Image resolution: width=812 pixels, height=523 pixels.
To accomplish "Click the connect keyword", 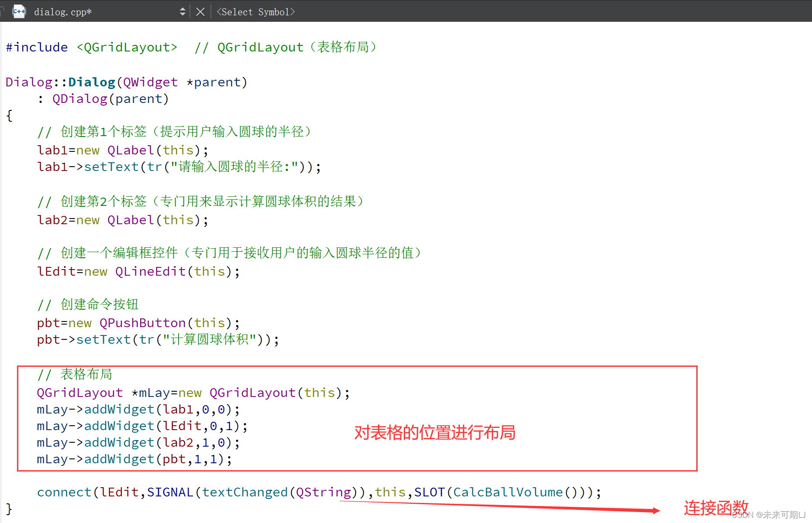I will (x=64, y=492).
